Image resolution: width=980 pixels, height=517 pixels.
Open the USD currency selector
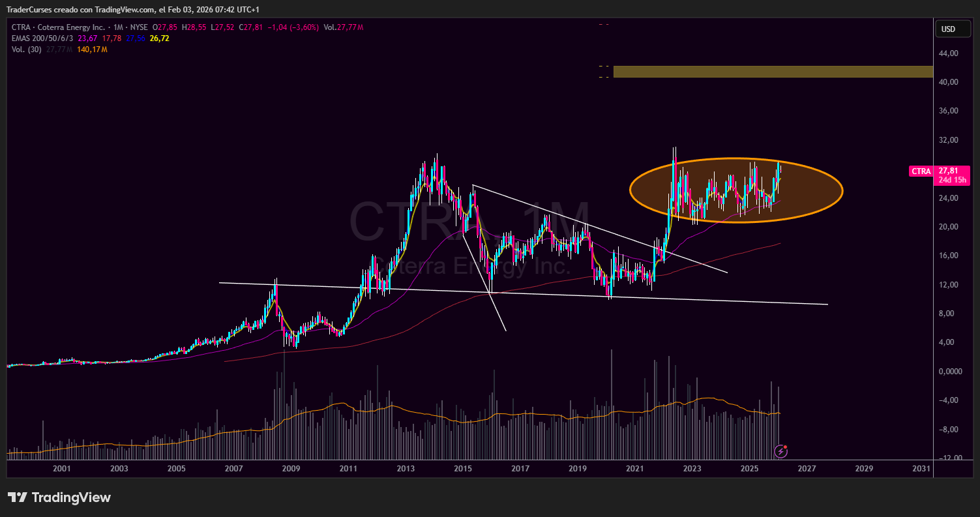tap(948, 29)
